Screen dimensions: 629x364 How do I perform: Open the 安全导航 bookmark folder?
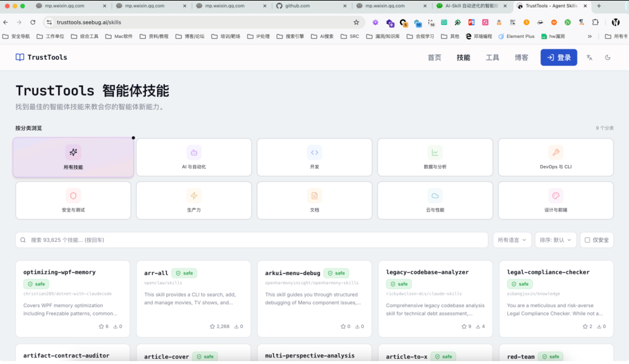point(17,37)
